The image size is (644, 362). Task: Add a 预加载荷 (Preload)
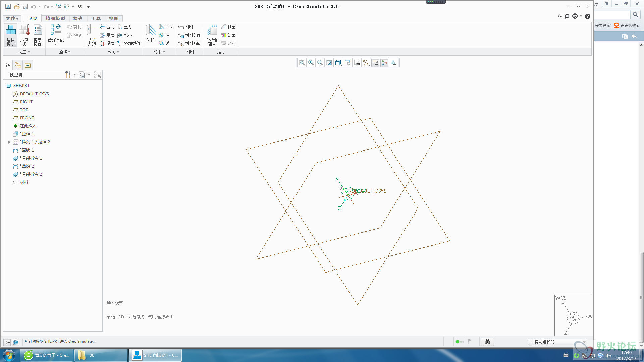(128, 43)
